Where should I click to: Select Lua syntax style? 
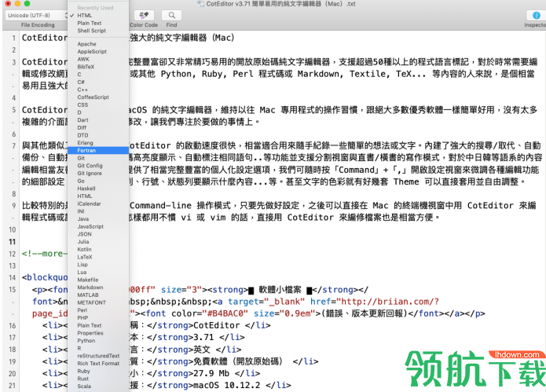82,273
